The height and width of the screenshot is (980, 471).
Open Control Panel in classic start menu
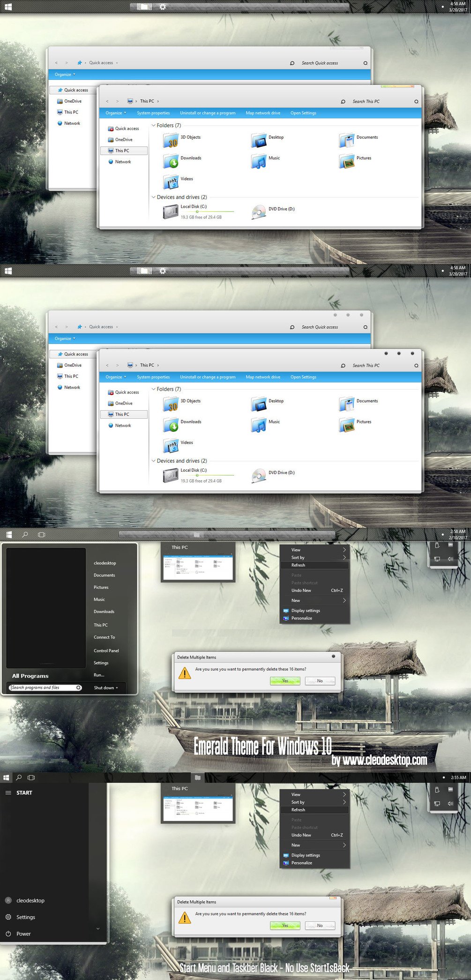pyautogui.click(x=106, y=651)
